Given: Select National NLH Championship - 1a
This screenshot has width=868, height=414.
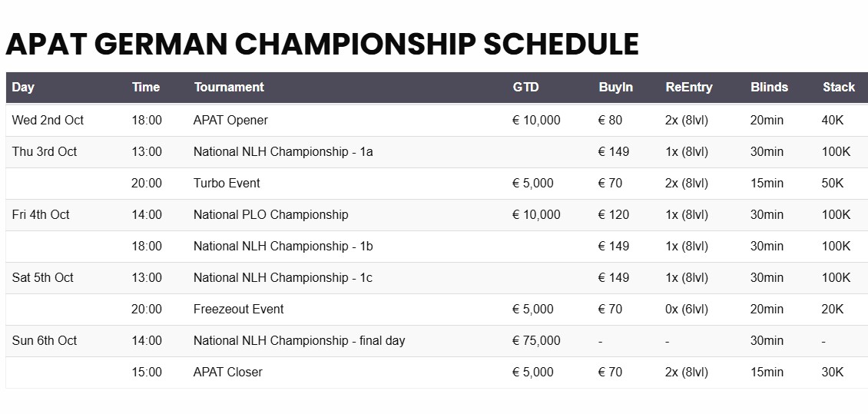Looking at the screenshot, I should 283,151.
